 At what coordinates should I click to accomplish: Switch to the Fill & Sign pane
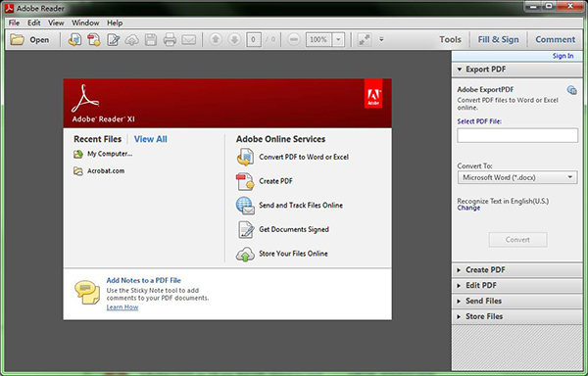pos(499,39)
